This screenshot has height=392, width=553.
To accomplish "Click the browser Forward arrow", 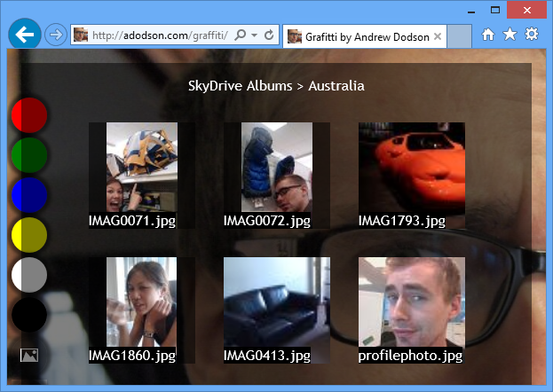I will click(x=54, y=35).
